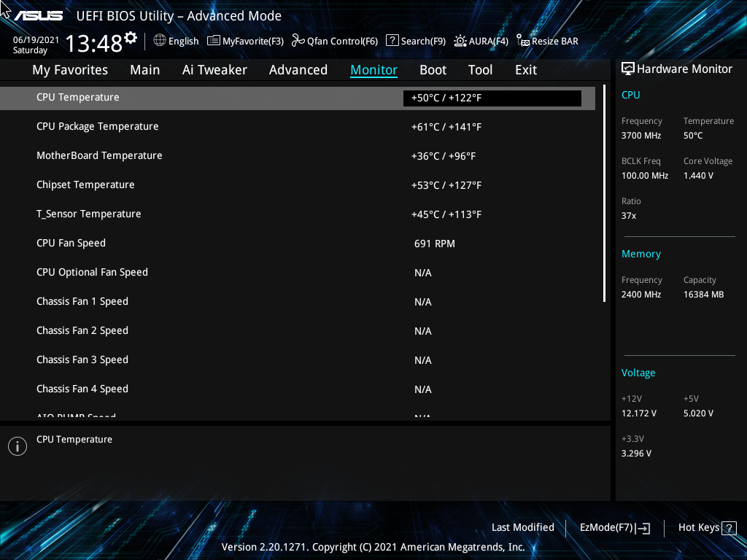
Task: Click the Last Modified button
Action: coord(522,527)
